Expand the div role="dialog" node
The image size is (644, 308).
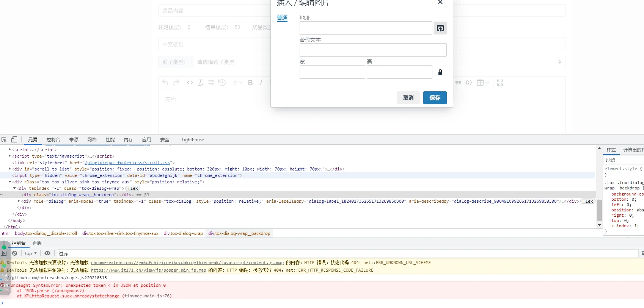tap(19, 201)
